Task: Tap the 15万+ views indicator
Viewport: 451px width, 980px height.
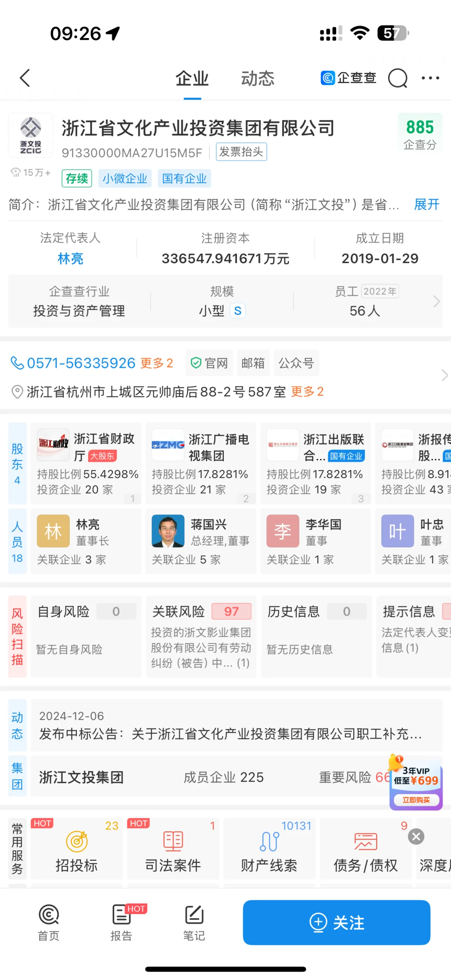Action: point(31,172)
